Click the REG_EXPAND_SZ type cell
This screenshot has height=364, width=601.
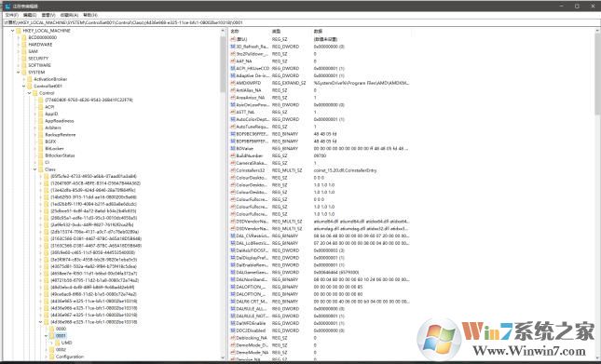point(289,83)
